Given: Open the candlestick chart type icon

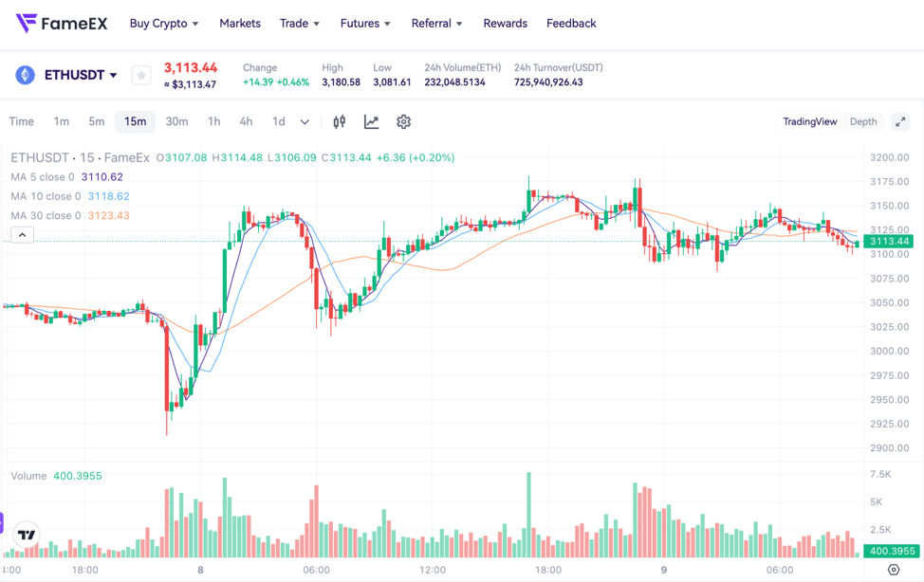Looking at the screenshot, I should (x=340, y=121).
